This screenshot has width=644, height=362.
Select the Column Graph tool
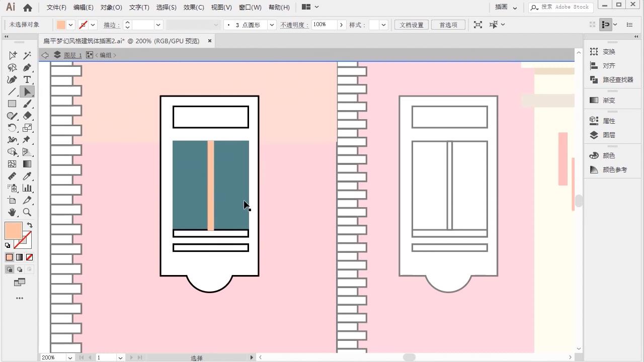(x=27, y=188)
